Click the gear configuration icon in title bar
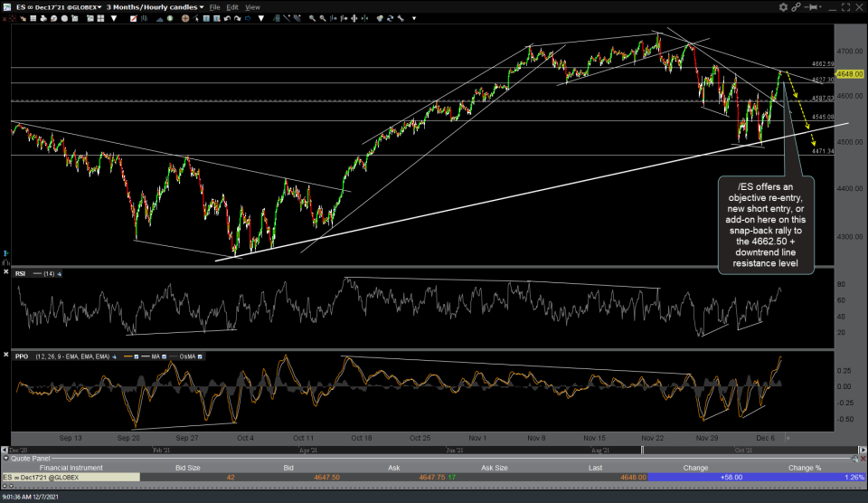Viewport: 868px width, 503px height. (783, 7)
